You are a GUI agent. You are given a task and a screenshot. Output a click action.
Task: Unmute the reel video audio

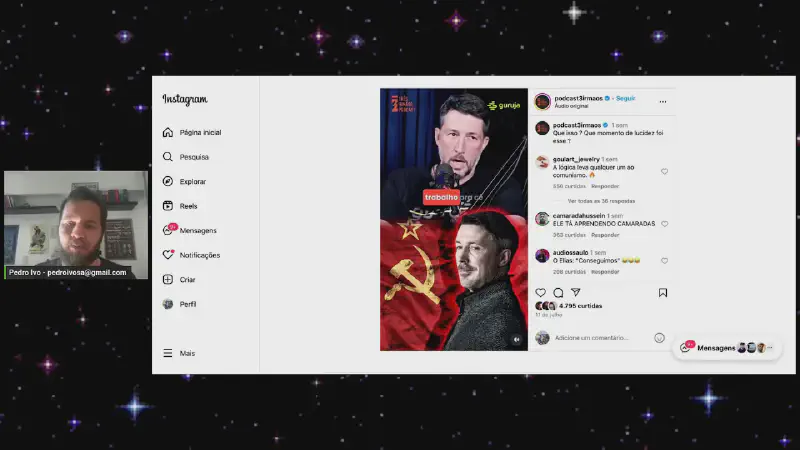tap(517, 339)
